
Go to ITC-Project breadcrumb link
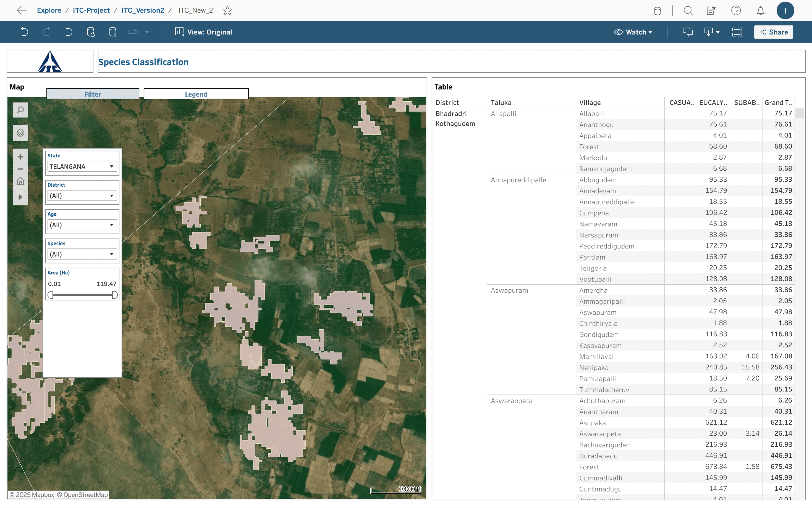point(91,10)
